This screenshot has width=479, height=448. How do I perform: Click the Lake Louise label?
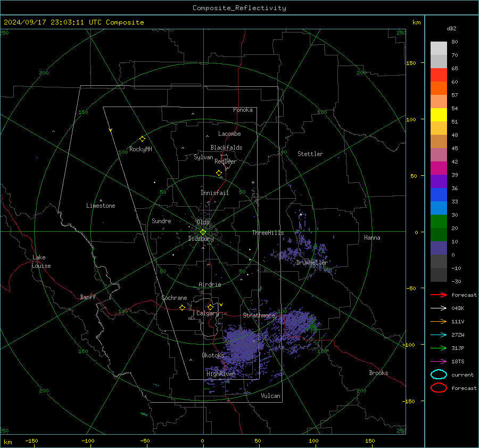tap(41, 262)
